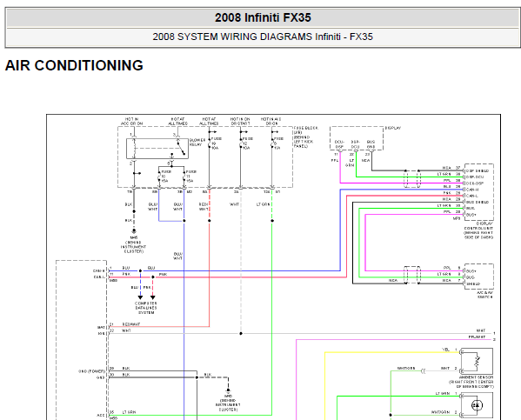521x420 pixels.
Task: Click the 'HOT IN ON OR START' label
Action: click(240, 121)
